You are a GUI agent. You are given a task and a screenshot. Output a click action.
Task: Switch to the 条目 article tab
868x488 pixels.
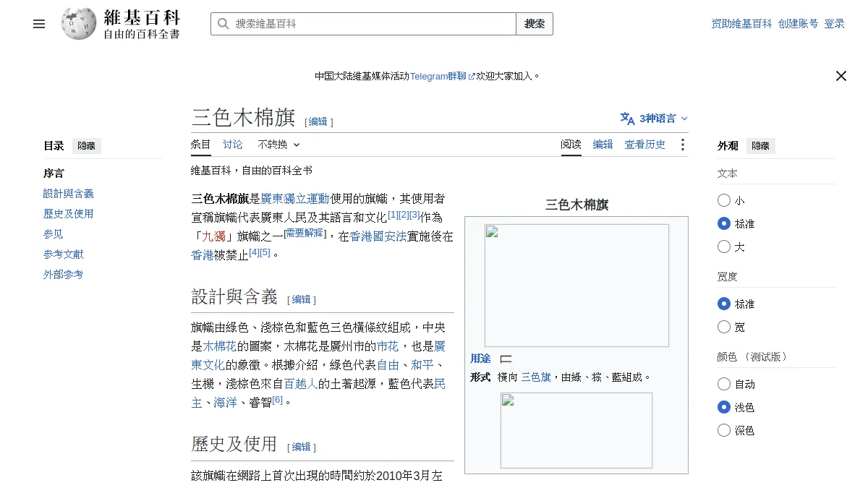[201, 145]
